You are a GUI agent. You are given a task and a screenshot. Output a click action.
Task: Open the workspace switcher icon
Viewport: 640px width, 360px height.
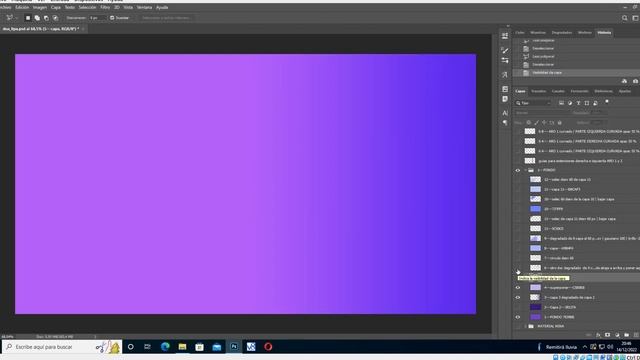[636, 18]
